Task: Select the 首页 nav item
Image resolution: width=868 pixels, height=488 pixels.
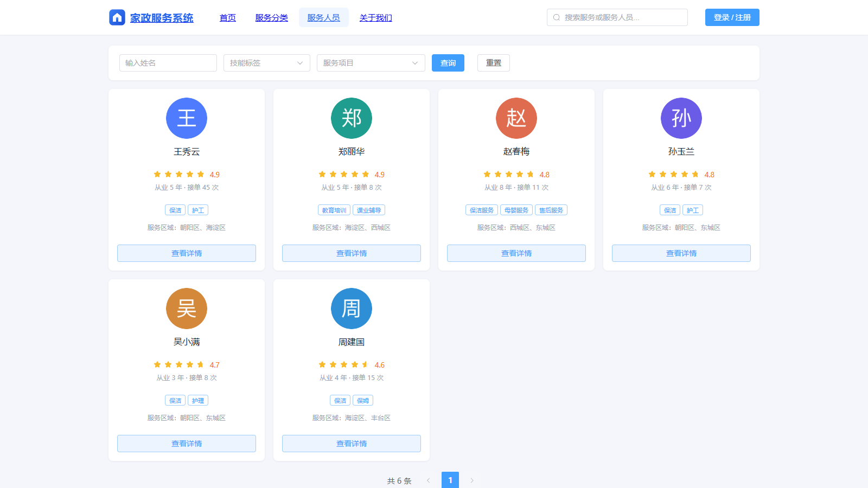Action: tap(228, 17)
